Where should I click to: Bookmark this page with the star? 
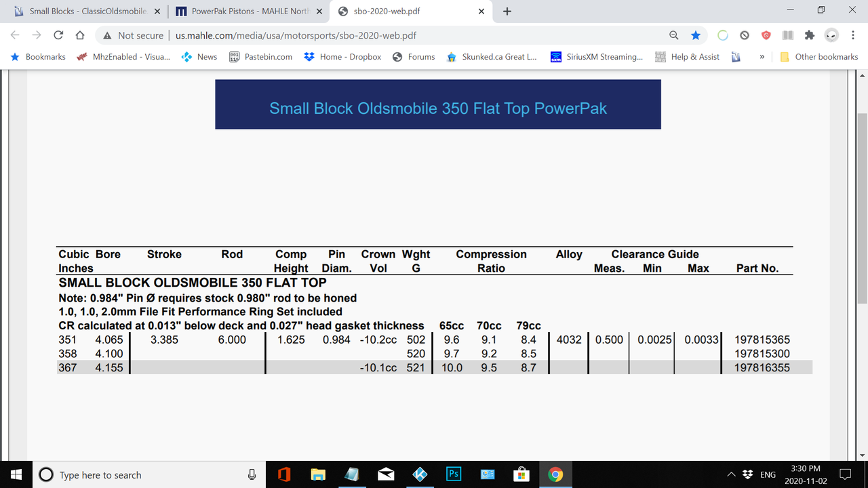696,35
